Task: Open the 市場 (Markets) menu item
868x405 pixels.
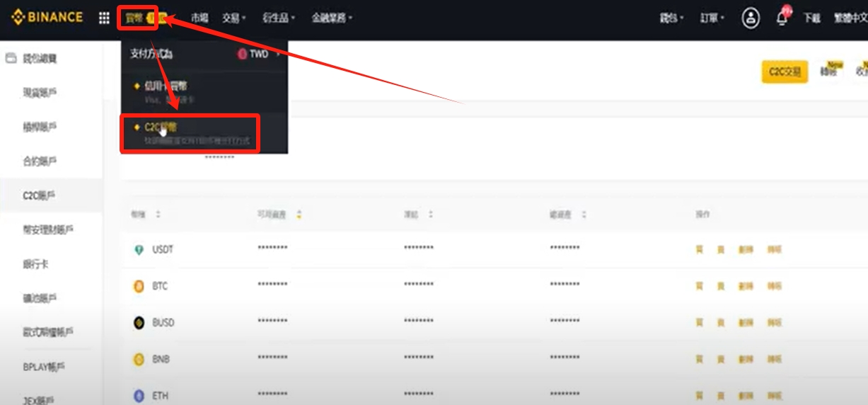Action: (199, 18)
